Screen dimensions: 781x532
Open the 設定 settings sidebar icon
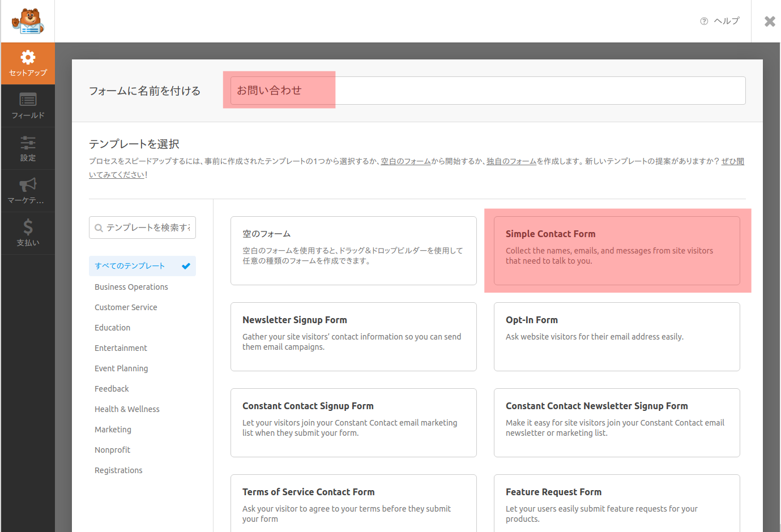[28, 148]
